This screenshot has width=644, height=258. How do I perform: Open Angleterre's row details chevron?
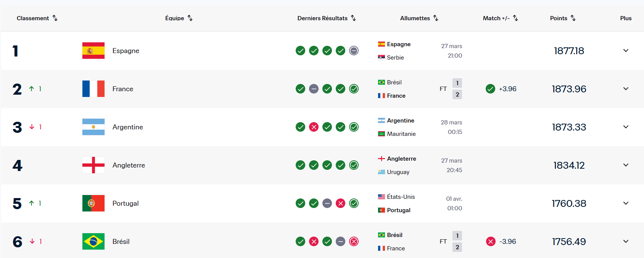(626, 165)
